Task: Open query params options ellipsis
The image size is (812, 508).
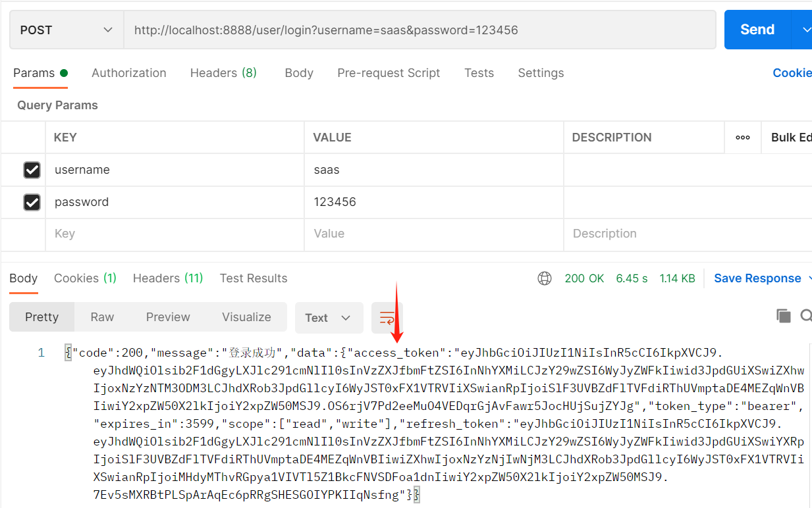Action: pyautogui.click(x=743, y=138)
